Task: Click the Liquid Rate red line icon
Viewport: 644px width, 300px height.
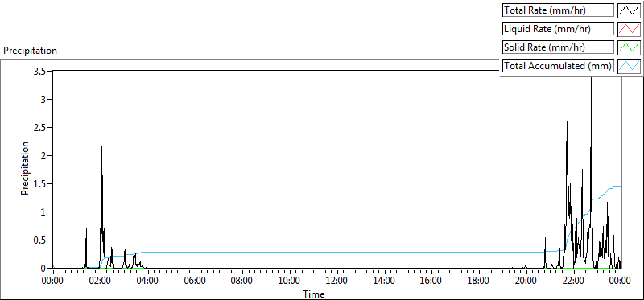Action: 629,29
